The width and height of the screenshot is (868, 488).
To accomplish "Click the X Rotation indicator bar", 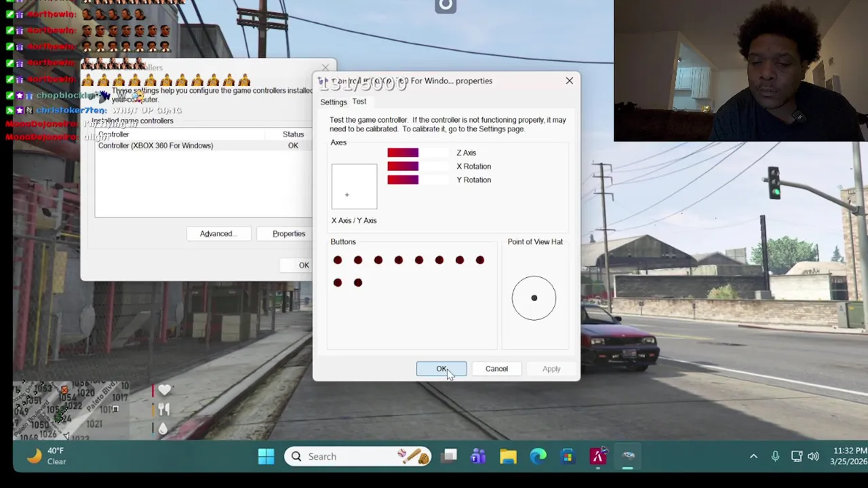I will tap(418, 166).
